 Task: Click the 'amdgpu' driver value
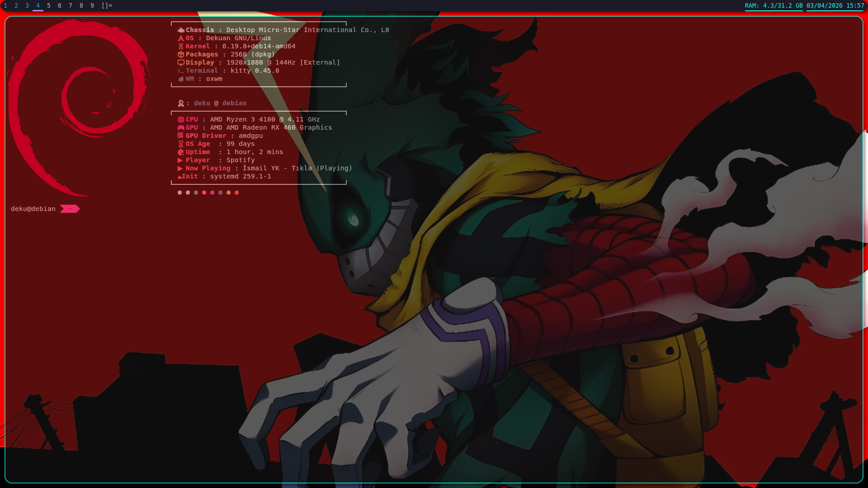pos(250,136)
